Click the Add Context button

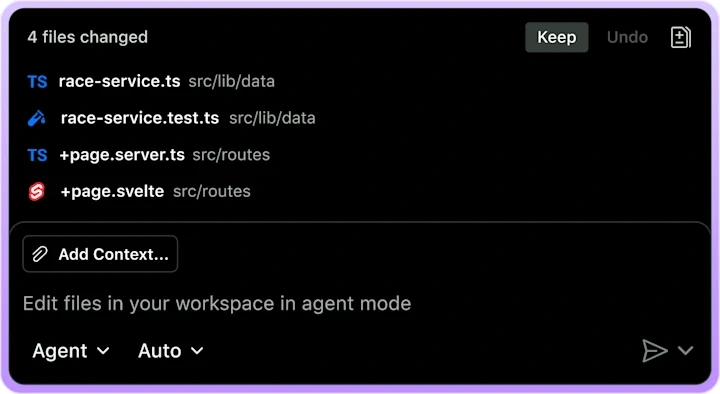pos(100,254)
